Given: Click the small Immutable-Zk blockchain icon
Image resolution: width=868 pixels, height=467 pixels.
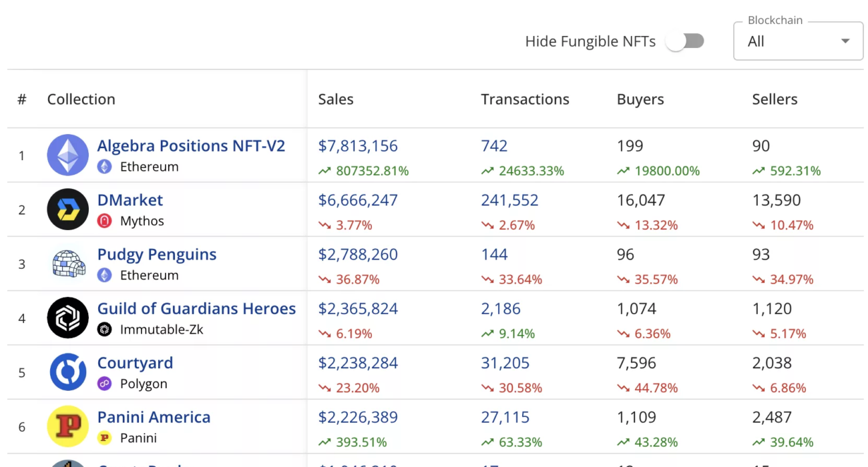Looking at the screenshot, I should 104,330.
